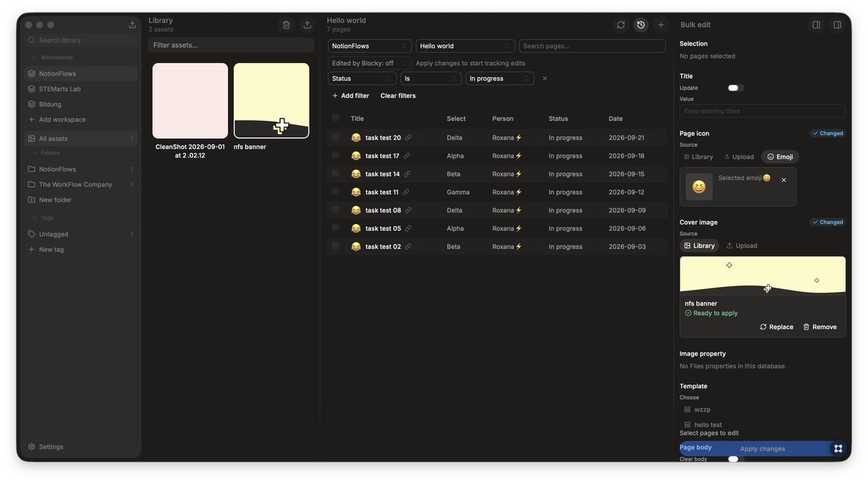Click the plus icon in Hello world header
This screenshot has height=482, width=868.
[x=661, y=25]
